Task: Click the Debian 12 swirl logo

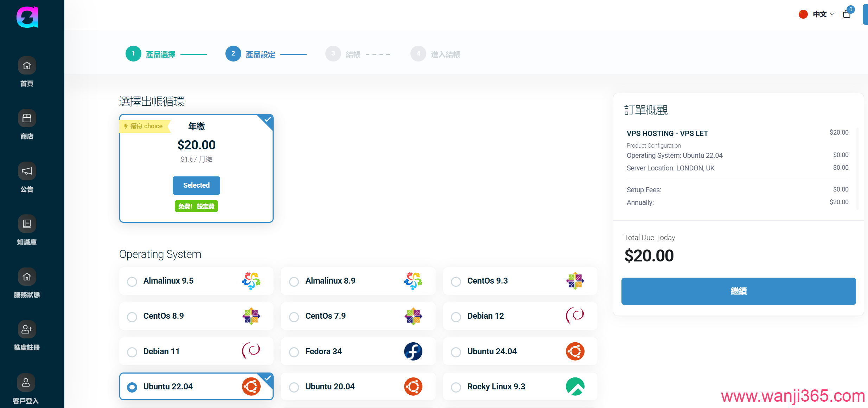Action: pos(575,316)
